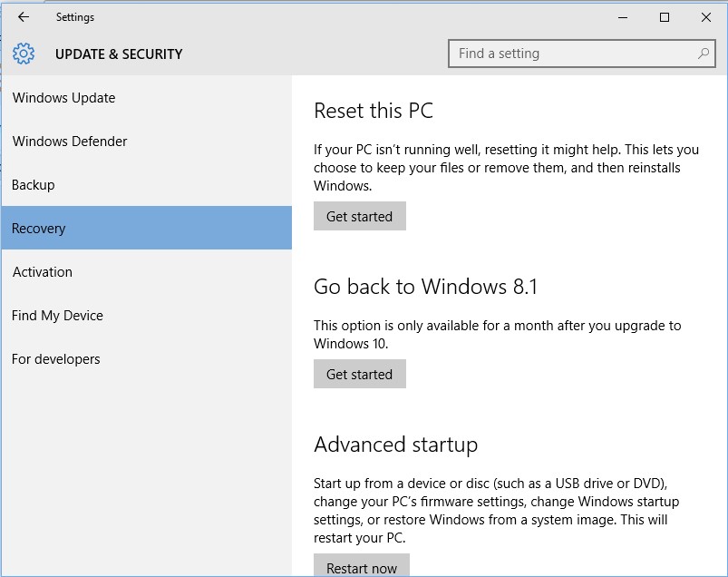Close the Settings window
The height and width of the screenshot is (577, 728).
point(705,17)
